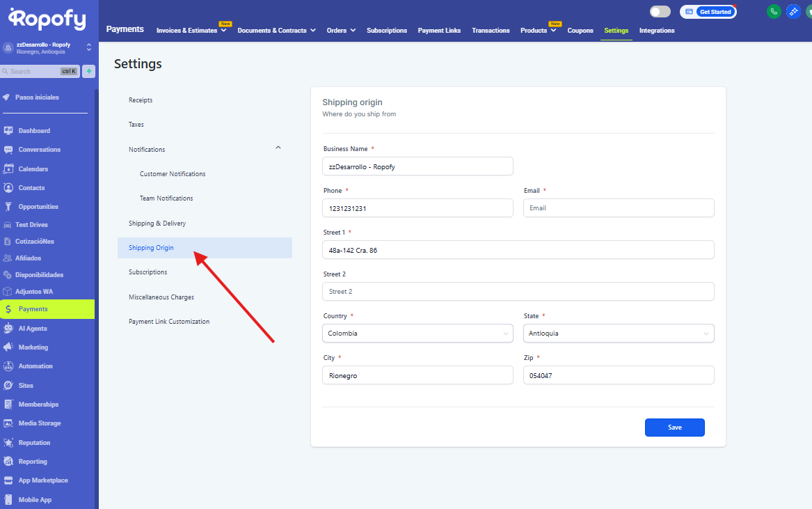The width and height of the screenshot is (812, 509).
Task: Toggle the switch in the top bar
Action: click(x=660, y=12)
